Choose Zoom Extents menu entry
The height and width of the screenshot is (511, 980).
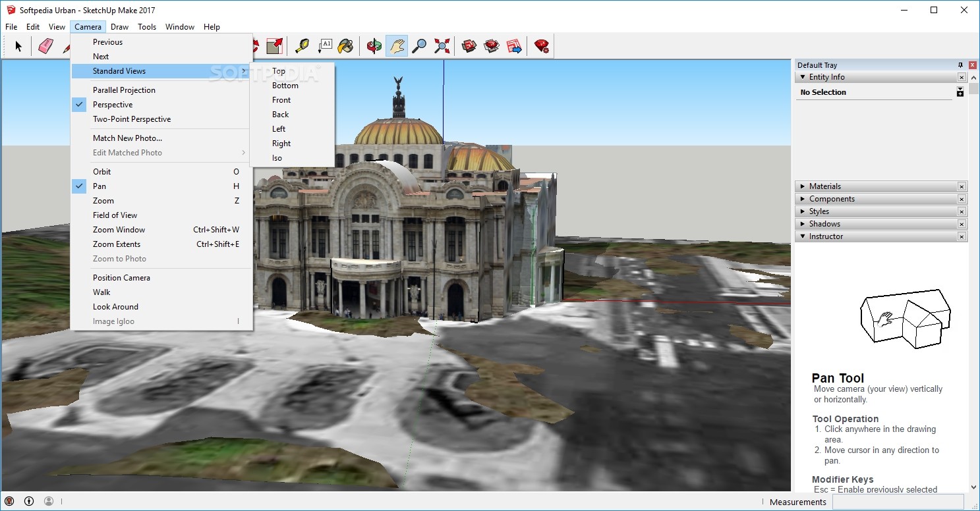(x=161, y=244)
